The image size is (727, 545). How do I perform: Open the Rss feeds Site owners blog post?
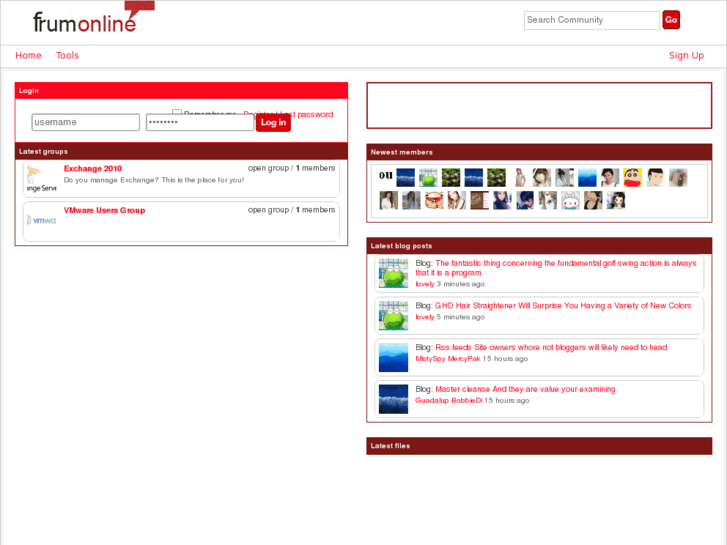[x=551, y=347]
